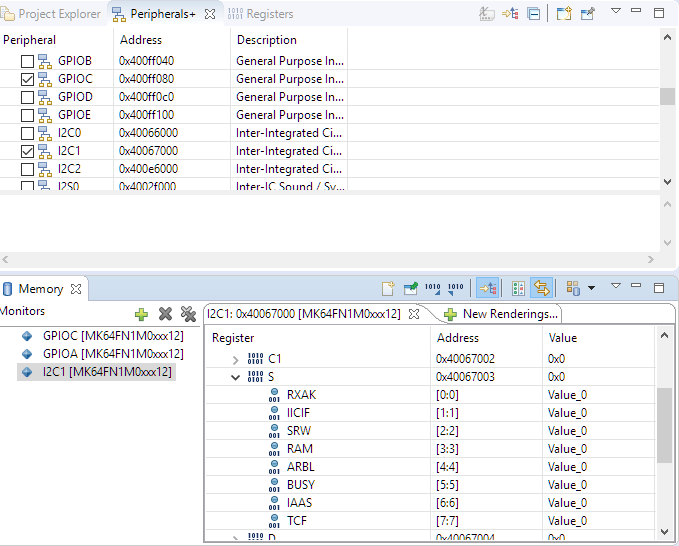Enable the I2C0 peripheral checkbox
This screenshot has width=679, height=546.
coord(28,133)
